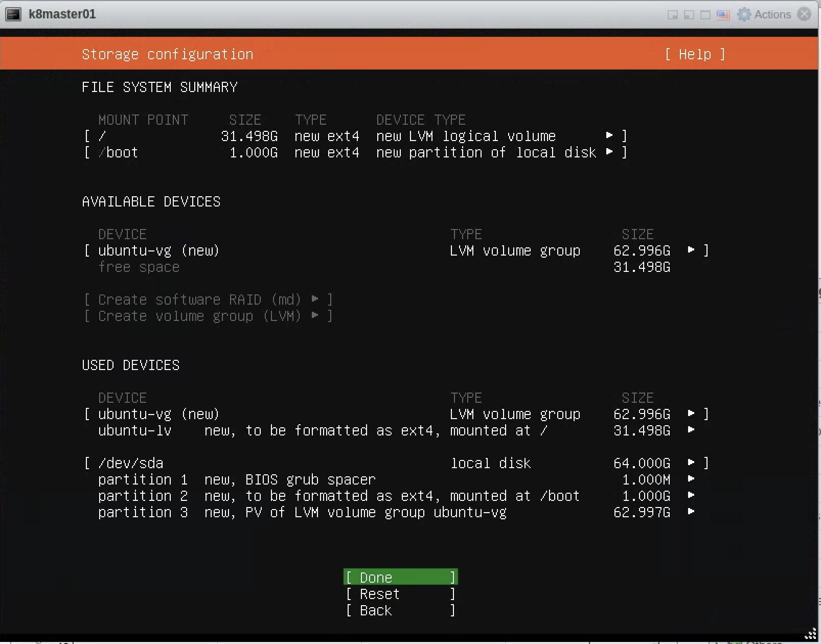Expand the /dev/sda local disk arrow

pos(691,463)
